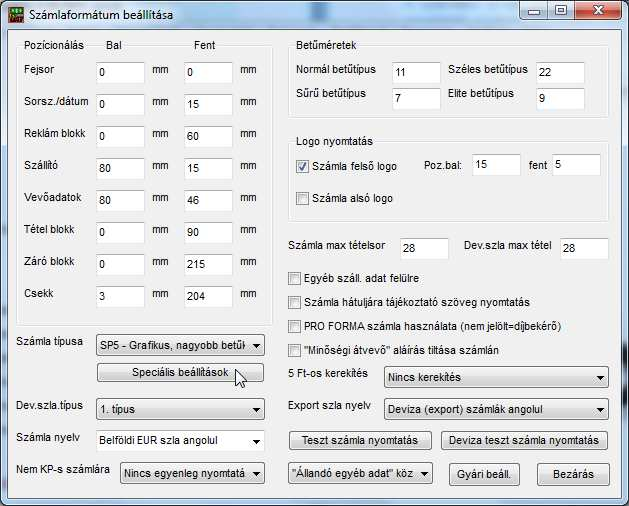Maximize the Számlaformátum beállítása window
The width and height of the screenshot is (629, 506).
[x=561, y=11]
